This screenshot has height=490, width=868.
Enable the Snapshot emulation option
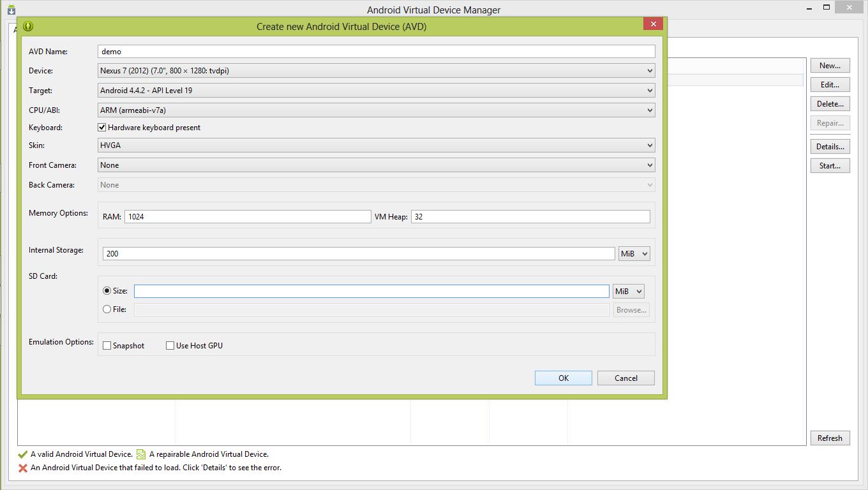pyautogui.click(x=107, y=346)
